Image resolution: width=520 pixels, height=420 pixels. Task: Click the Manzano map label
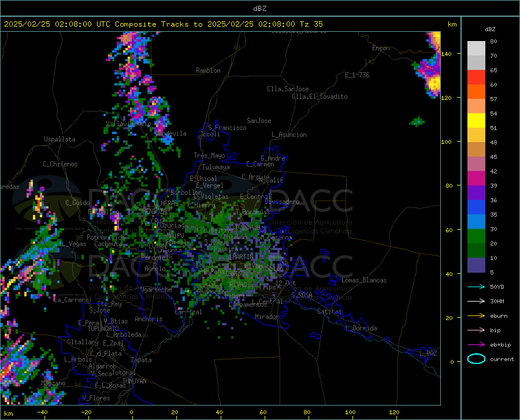(53, 383)
